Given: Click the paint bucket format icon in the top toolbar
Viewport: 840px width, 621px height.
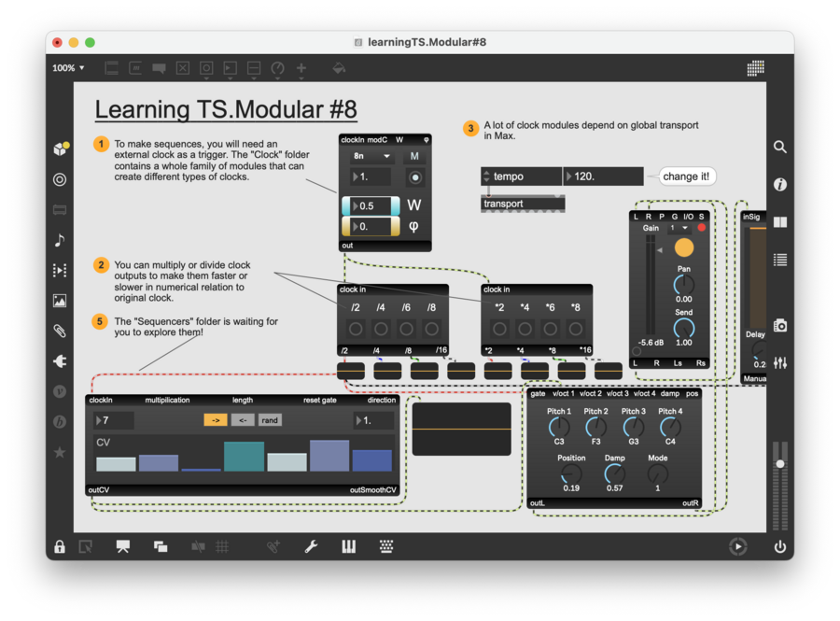Looking at the screenshot, I should point(339,68).
